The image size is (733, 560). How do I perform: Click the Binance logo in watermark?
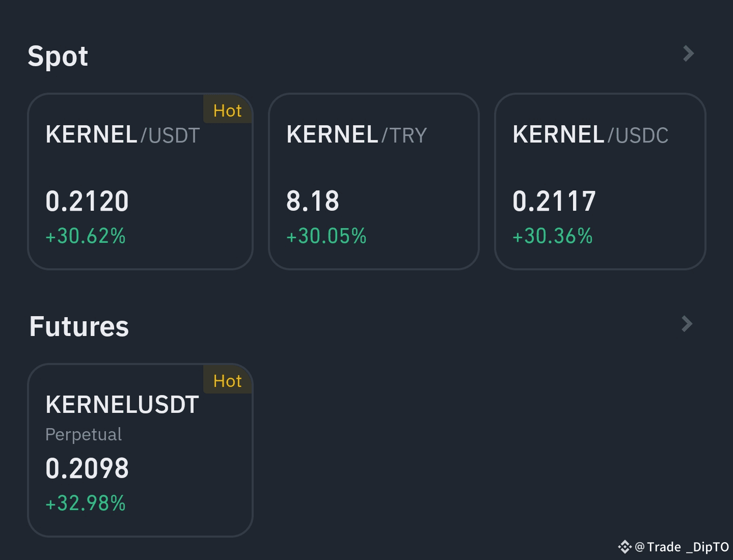[x=625, y=547]
